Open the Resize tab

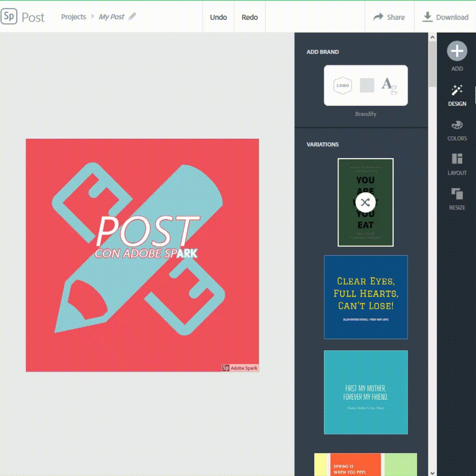click(x=457, y=199)
